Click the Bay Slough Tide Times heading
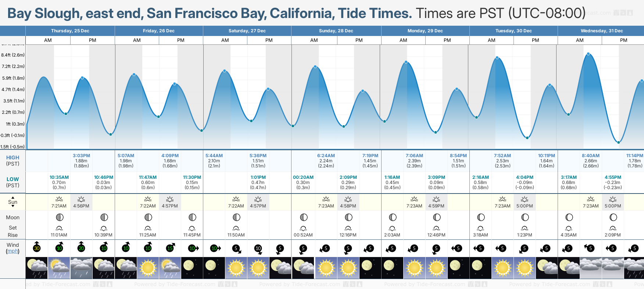Image resolution: width=644 pixels, height=289 pixels. coord(210,14)
